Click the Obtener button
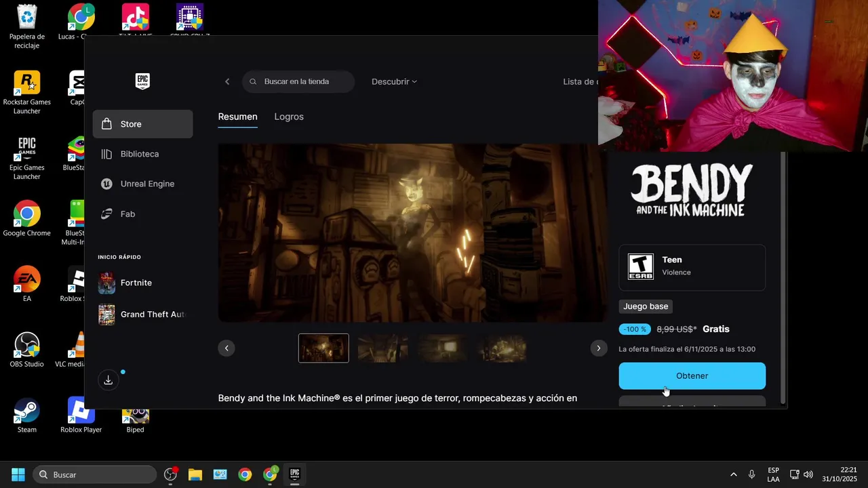Image resolution: width=868 pixels, height=488 pixels. tap(692, 375)
